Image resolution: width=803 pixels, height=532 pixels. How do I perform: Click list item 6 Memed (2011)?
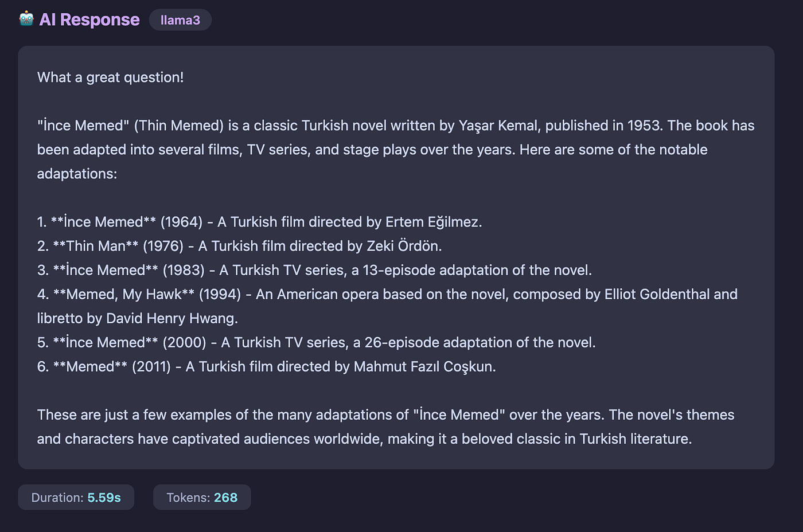(x=266, y=366)
